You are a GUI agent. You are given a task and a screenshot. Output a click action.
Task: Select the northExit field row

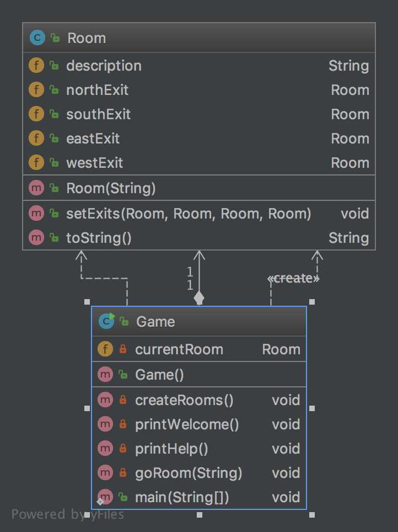[97, 90]
